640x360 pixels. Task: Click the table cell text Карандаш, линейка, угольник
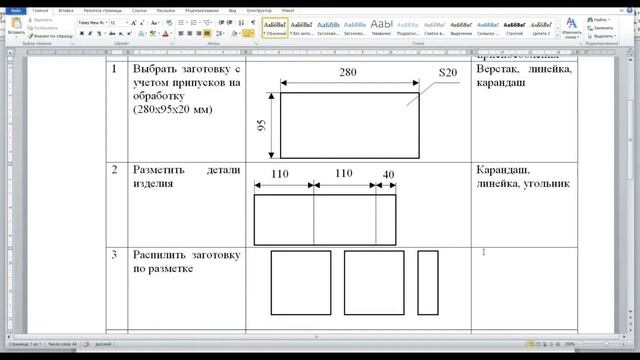[523, 177]
